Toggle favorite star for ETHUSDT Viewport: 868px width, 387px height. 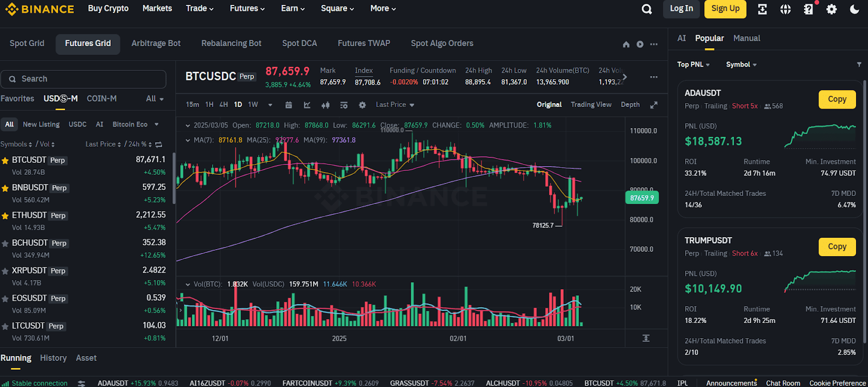pos(5,216)
